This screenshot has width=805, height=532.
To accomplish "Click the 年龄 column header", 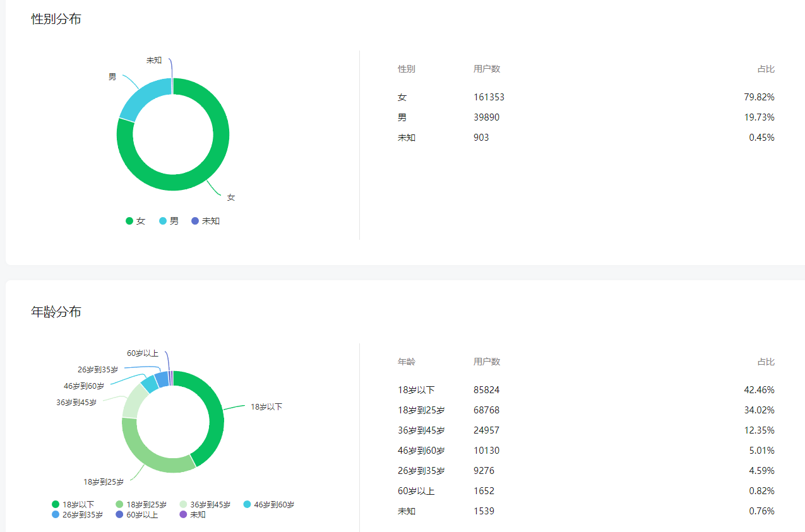I will pyautogui.click(x=407, y=362).
